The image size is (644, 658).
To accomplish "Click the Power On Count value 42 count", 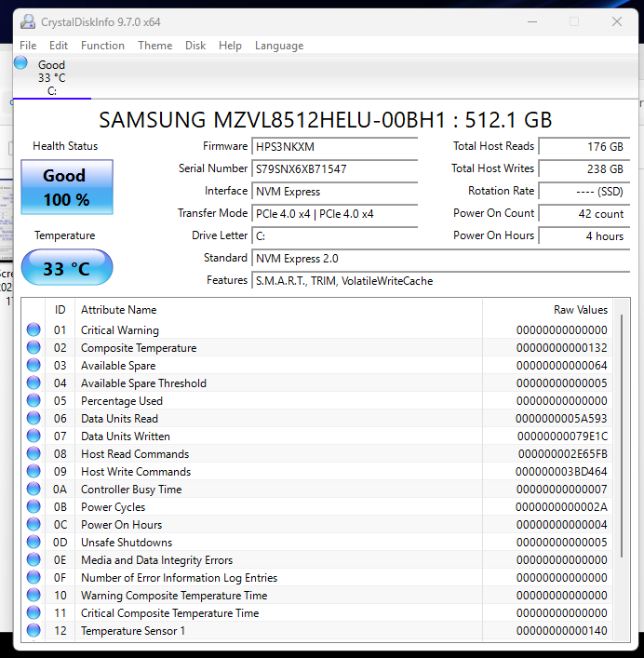I will tap(584, 214).
